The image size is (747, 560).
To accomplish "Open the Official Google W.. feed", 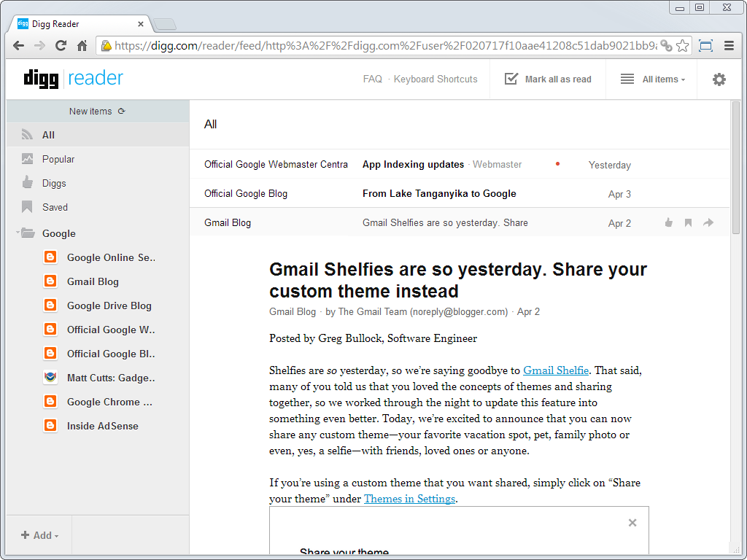I will (x=111, y=330).
